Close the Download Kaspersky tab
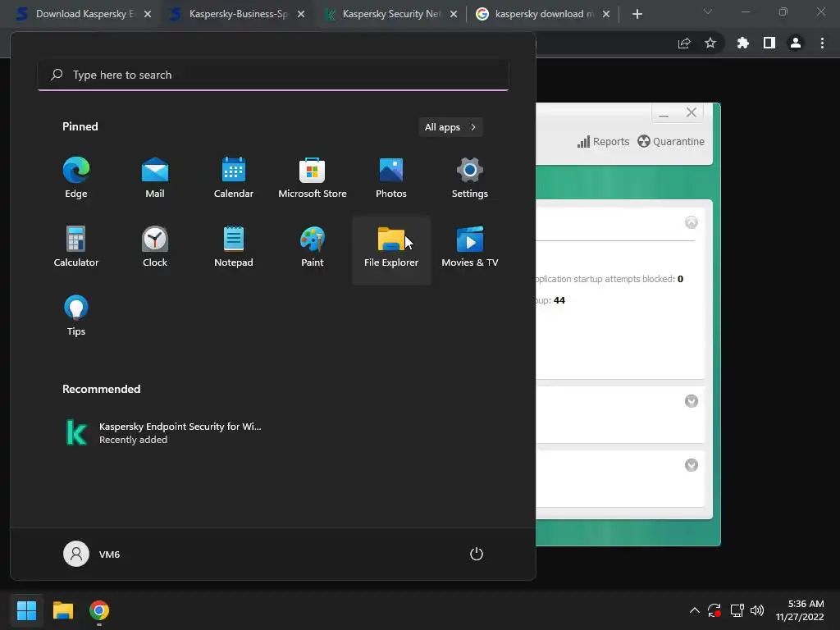This screenshot has width=840, height=630. [x=148, y=14]
